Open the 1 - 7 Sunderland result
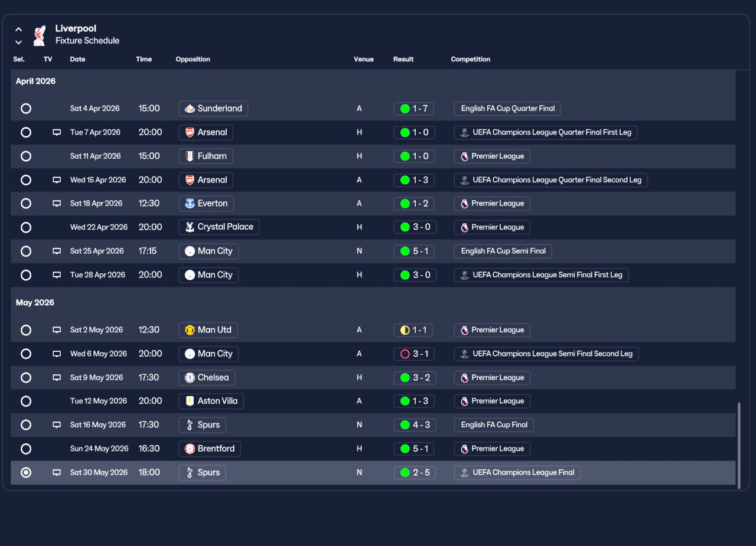This screenshot has width=756, height=546. click(415, 109)
